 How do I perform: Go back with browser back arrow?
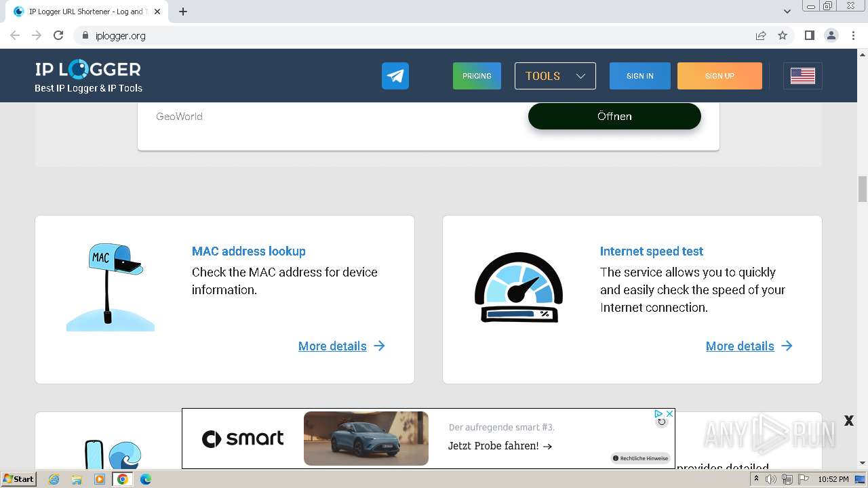point(15,35)
